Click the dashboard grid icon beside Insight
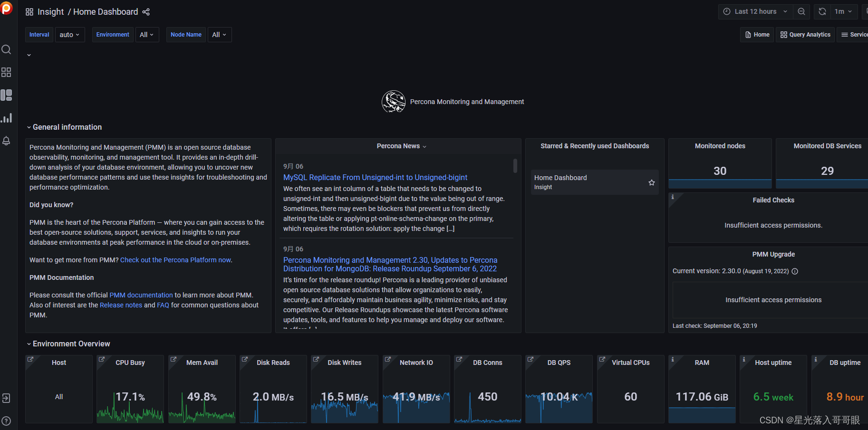This screenshot has width=868, height=430. pyautogui.click(x=29, y=12)
